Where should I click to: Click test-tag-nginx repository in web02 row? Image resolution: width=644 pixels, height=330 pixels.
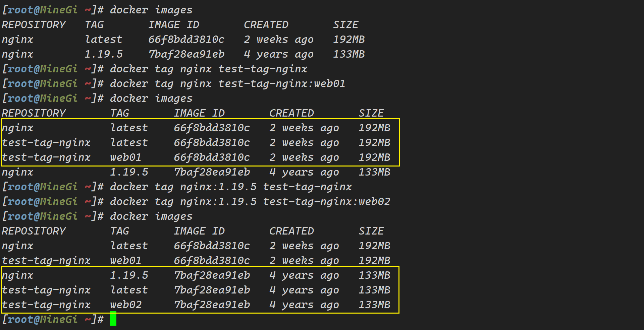[x=46, y=305]
